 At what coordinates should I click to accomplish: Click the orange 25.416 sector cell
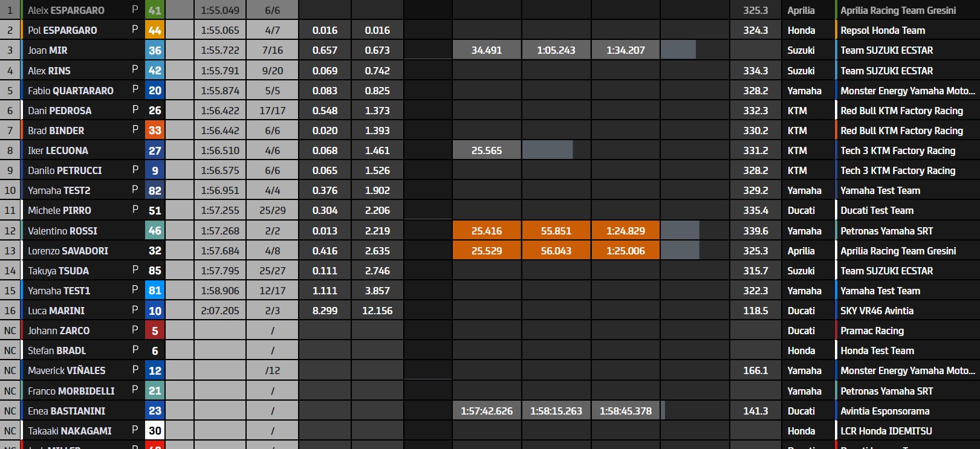[487, 231]
